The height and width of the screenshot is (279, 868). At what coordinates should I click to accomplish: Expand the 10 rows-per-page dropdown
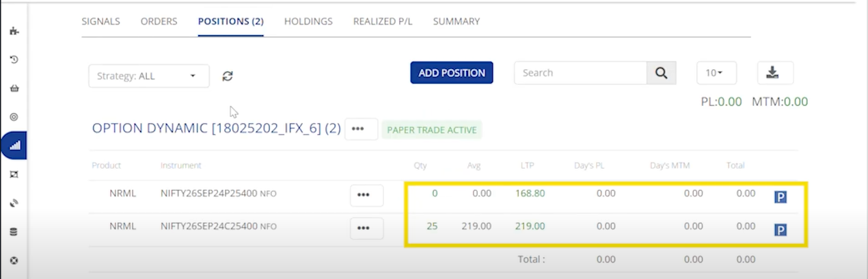tap(716, 73)
